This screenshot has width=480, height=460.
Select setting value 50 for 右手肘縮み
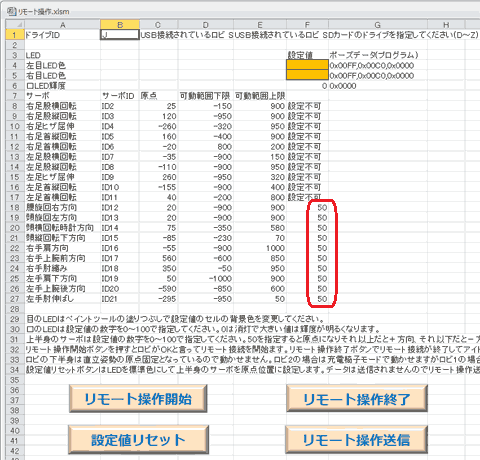(307, 268)
